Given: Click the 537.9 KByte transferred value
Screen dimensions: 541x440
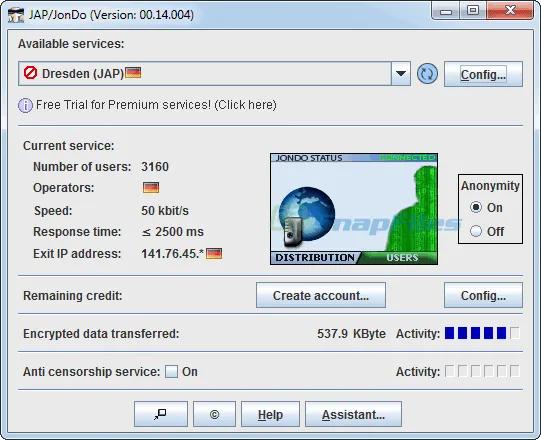Looking at the screenshot, I should point(351,334).
